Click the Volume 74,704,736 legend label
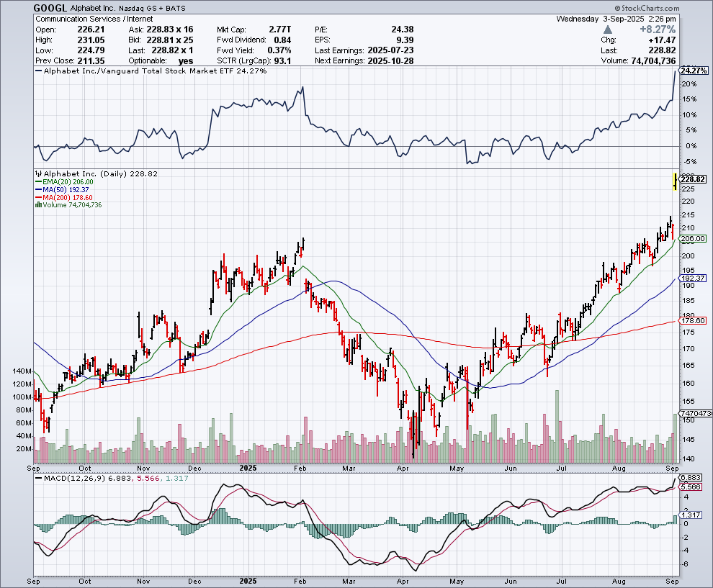Image resolution: width=713 pixels, height=588 pixels. pyautogui.click(x=72, y=205)
